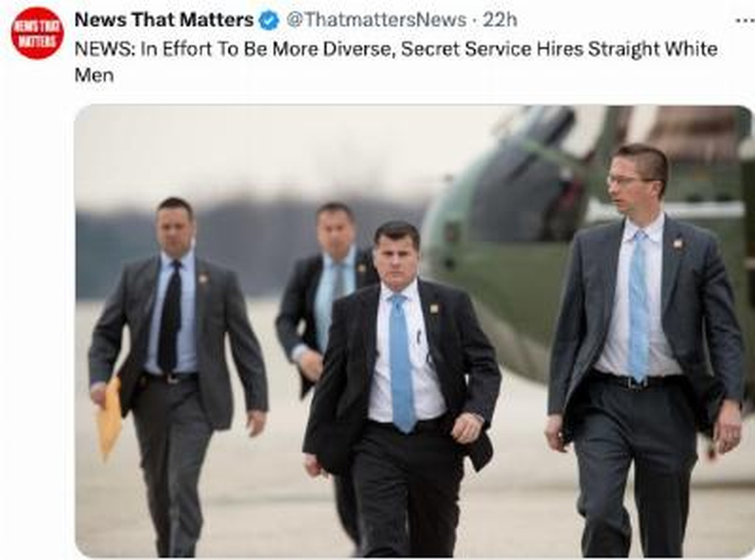Click the blue verified badge
The width and height of the screenshot is (755, 560).
[x=268, y=21]
